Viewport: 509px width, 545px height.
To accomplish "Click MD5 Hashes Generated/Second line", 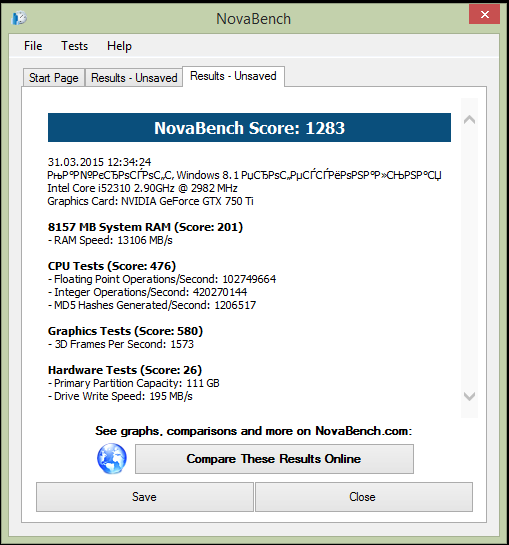I will tap(152, 305).
